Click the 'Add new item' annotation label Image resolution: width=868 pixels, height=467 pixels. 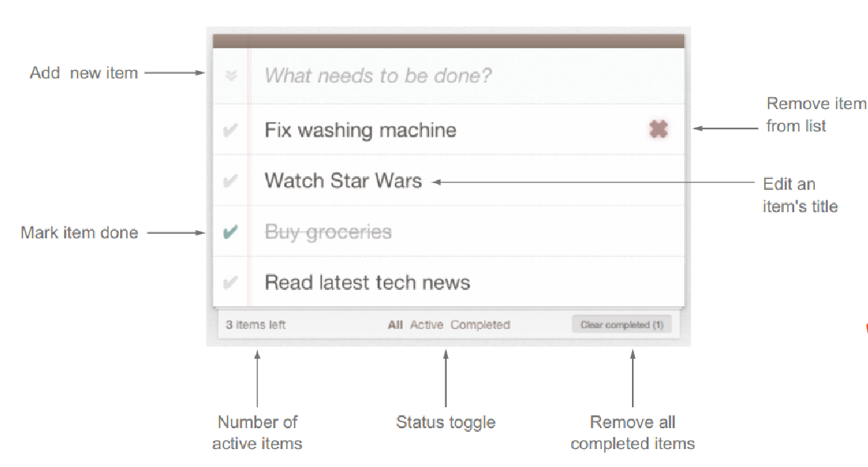click(x=84, y=72)
